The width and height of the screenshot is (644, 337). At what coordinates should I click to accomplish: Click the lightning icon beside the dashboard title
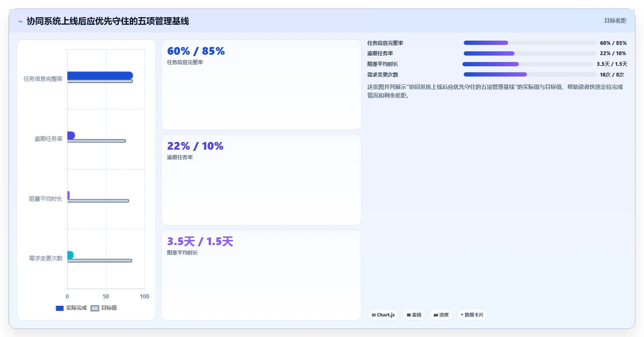pyautogui.click(x=20, y=21)
